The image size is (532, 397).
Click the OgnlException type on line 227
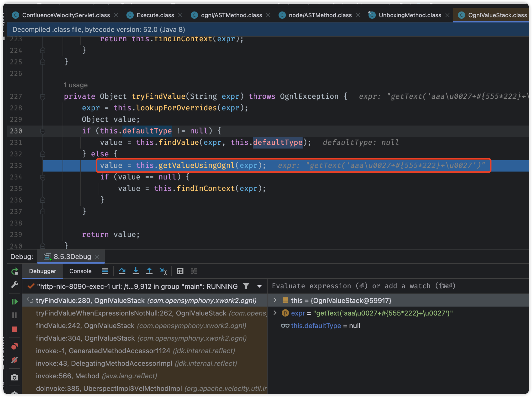[309, 96]
